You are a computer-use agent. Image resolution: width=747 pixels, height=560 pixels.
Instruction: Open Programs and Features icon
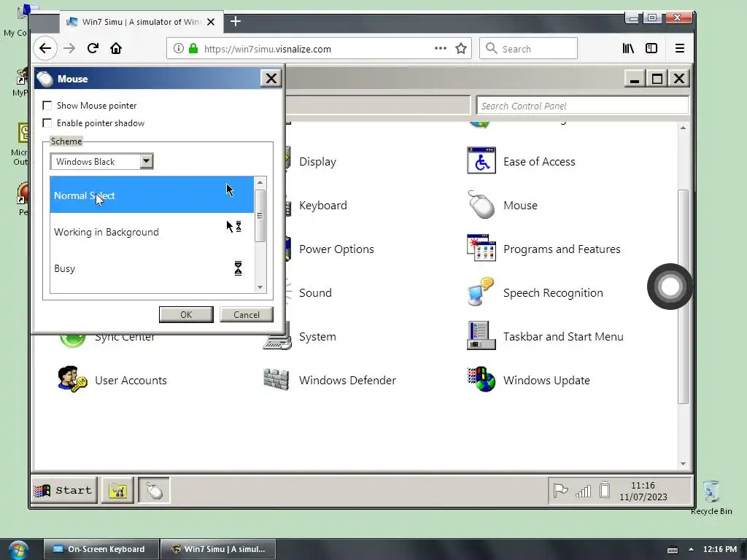click(x=481, y=248)
